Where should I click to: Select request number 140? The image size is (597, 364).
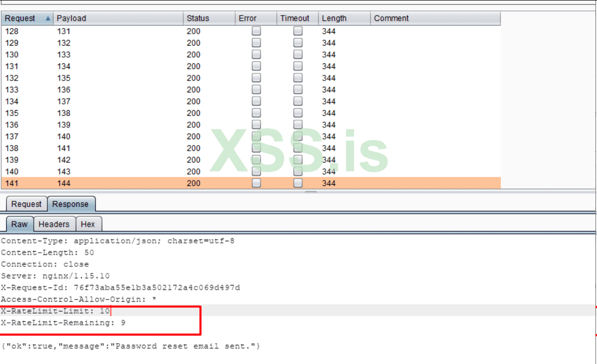12,172
